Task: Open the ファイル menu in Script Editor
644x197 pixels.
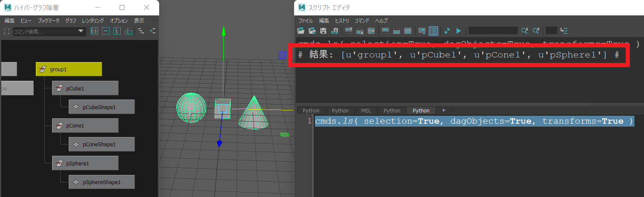Action: [305, 20]
